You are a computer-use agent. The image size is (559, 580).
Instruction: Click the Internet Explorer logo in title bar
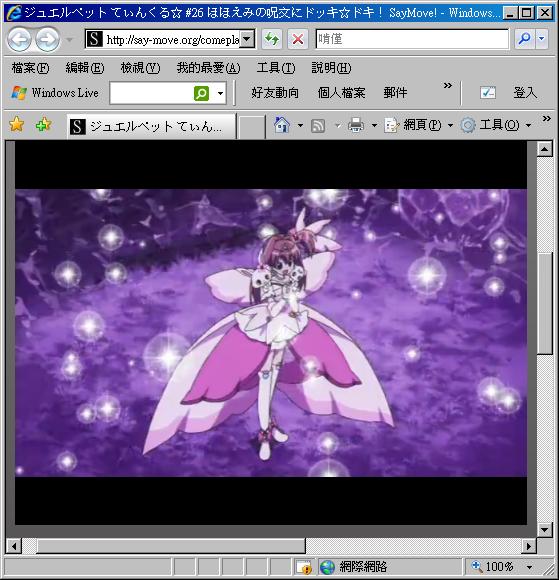click(14, 13)
